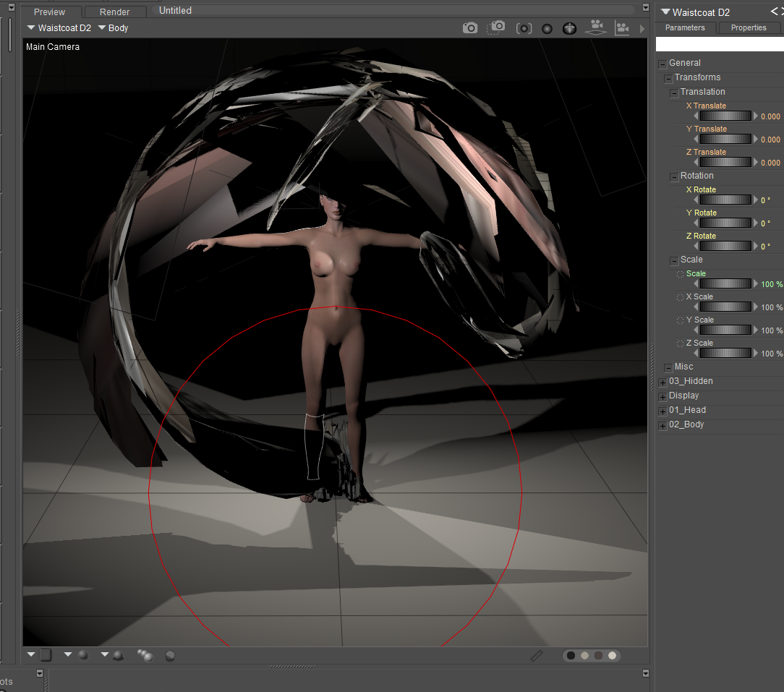Click the bracketed sphere preview icon
The image size is (784, 692).
[524, 28]
